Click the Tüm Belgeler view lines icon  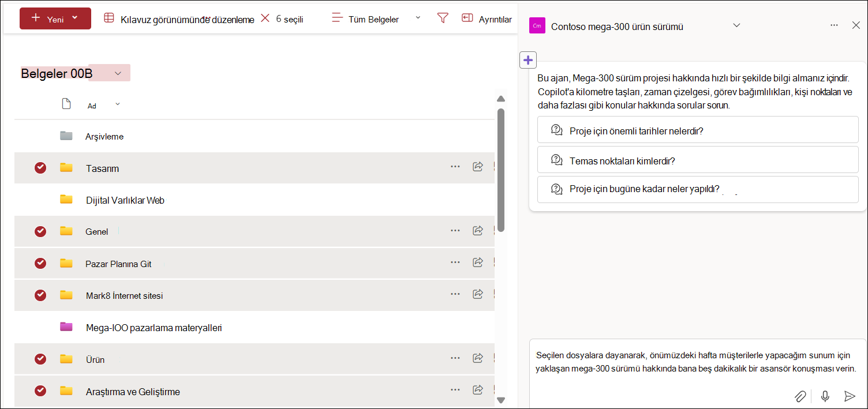click(338, 18)
